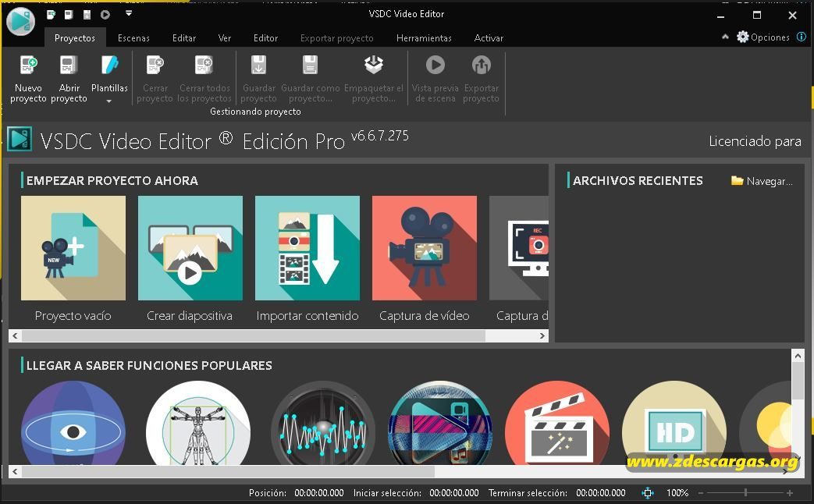Viewport: 814px width, 504px height.
Task: Click the VSDC application logo button
Action: 21,21
